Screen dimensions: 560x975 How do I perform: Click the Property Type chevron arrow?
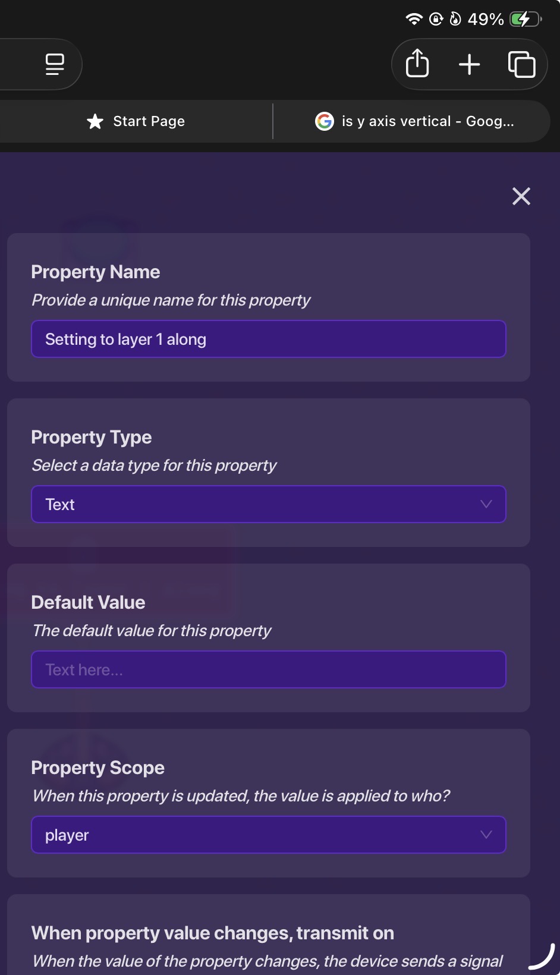click(x=486, y=504)
